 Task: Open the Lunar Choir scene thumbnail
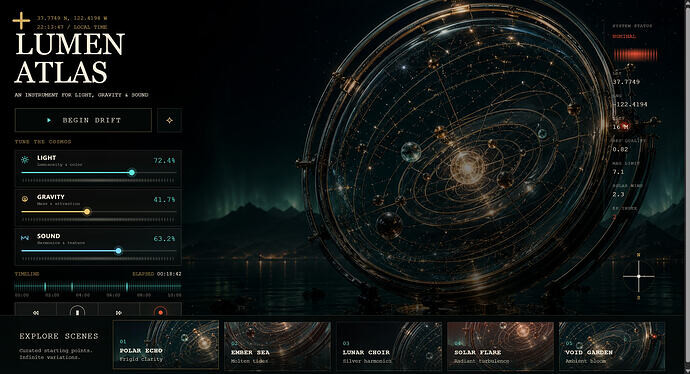[x=389, y=345]
